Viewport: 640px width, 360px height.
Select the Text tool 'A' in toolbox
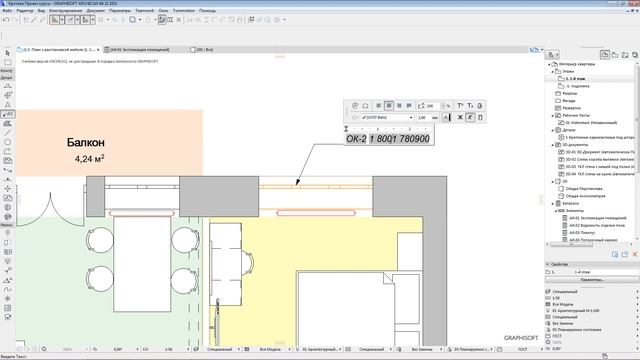point(7,105)
